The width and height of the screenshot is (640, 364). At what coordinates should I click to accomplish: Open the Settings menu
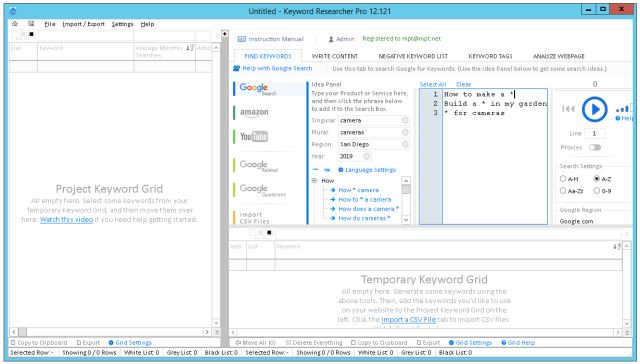[x=122, y=24]
